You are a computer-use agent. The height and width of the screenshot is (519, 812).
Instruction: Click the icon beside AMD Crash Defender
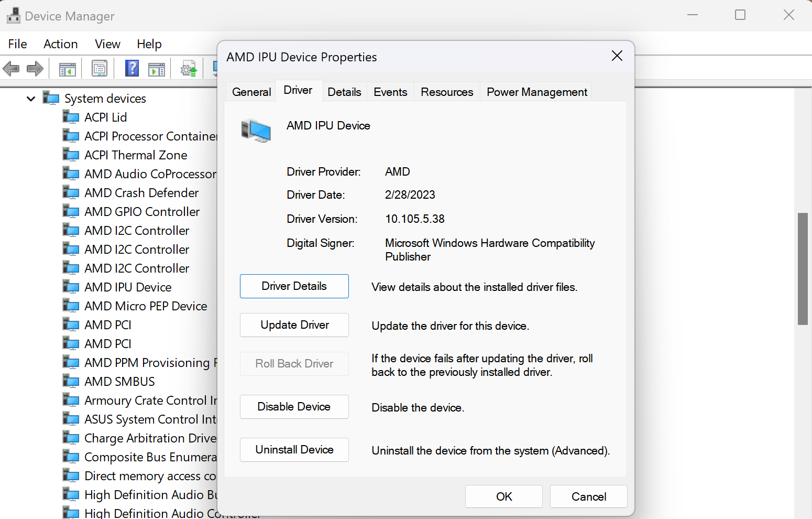tap(71, 191)
